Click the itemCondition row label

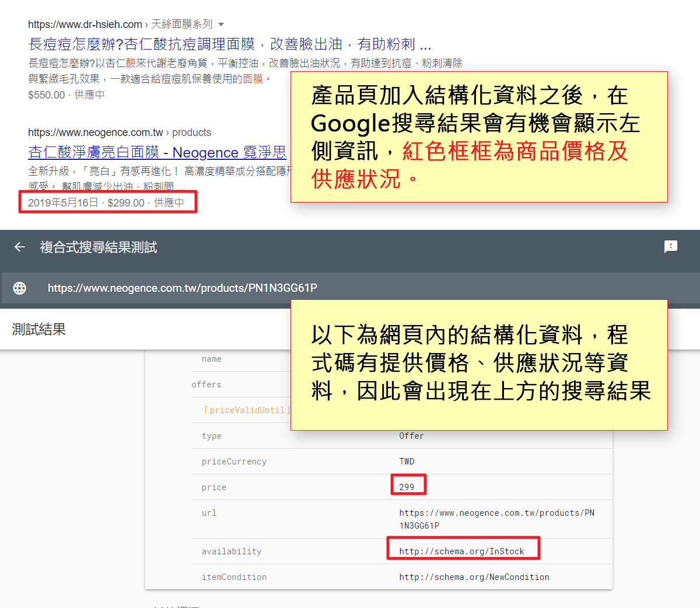[234, 577]
